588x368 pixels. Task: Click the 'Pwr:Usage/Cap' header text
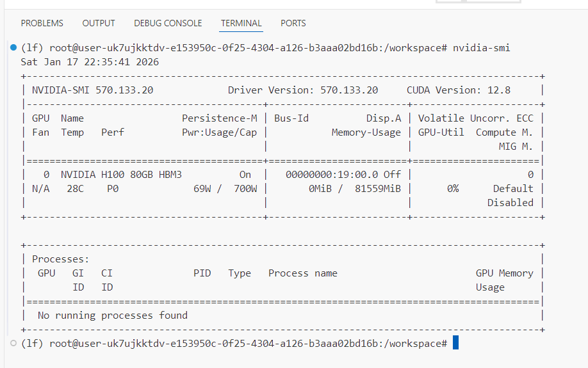point(219,132)
